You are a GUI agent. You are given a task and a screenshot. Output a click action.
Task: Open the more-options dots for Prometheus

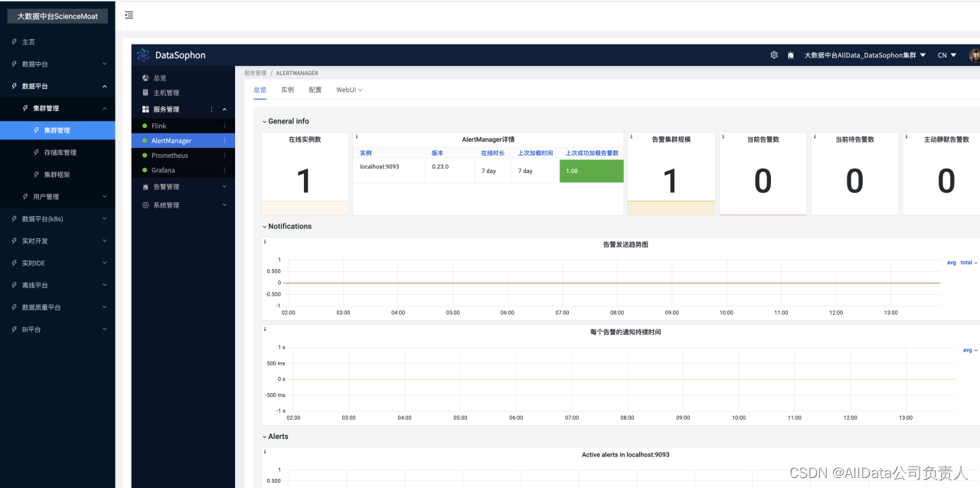224,156
